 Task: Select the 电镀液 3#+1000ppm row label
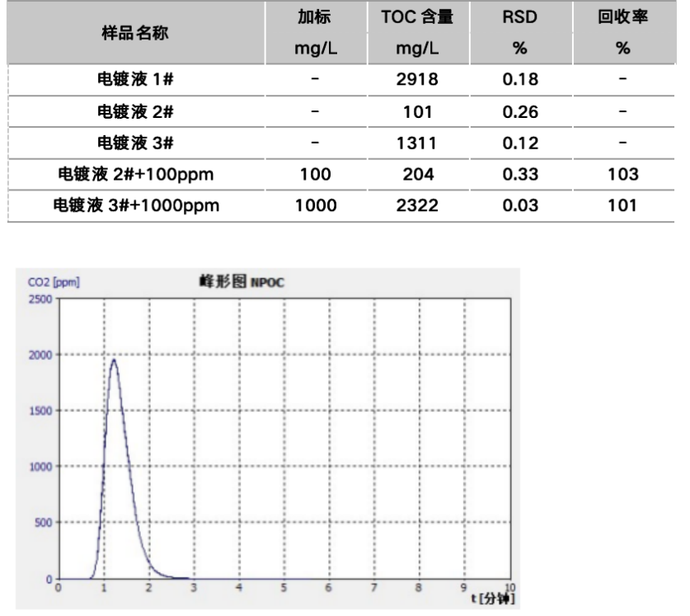point(135,205)
